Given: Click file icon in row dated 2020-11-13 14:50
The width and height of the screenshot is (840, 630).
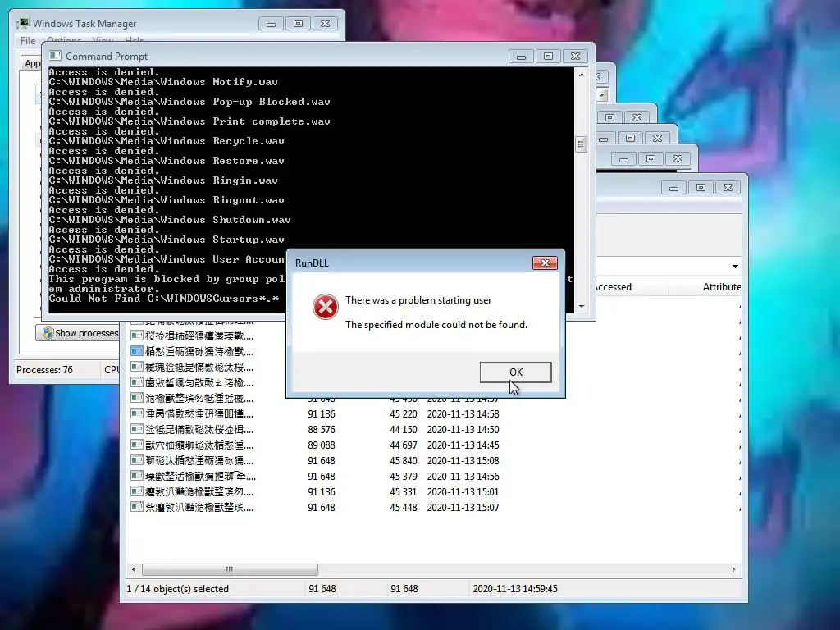Looking at the screenshot, I should (137, 429).
